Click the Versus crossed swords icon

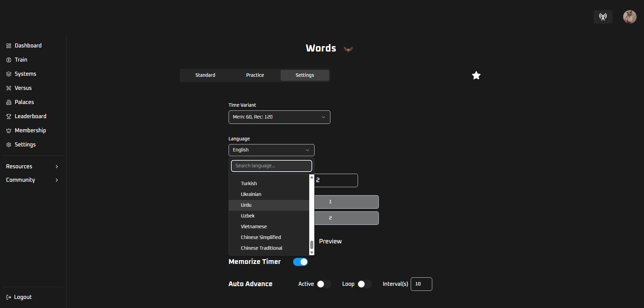(x=9, y=88)
